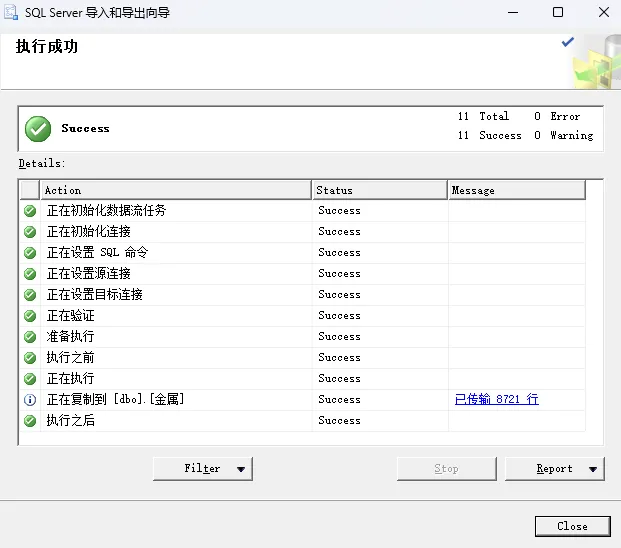Viewport: 621px width, 548px height.
Task: Click the status icon for 执行之后
Action: [x=30, y=421]
